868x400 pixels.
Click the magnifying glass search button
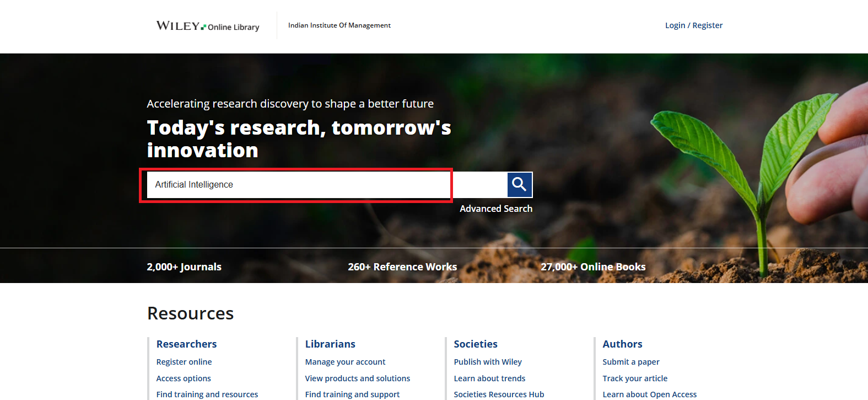coord(519,184)
